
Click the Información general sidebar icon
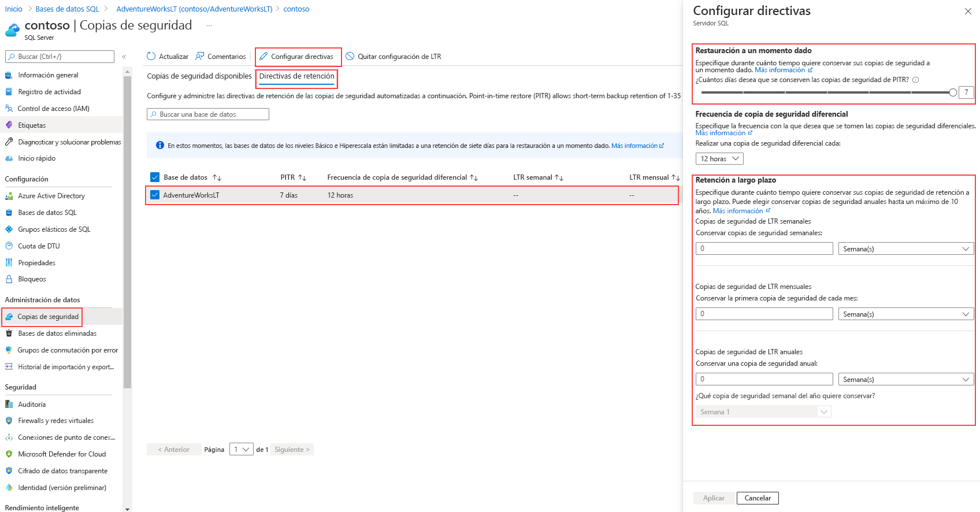(x=9, y=75)
